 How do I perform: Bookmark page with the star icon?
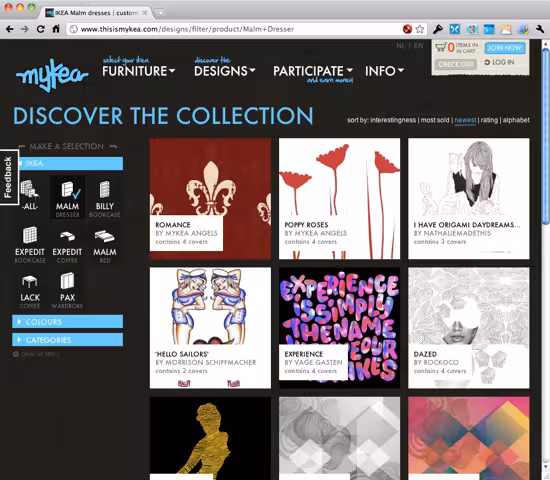(420, 29)
